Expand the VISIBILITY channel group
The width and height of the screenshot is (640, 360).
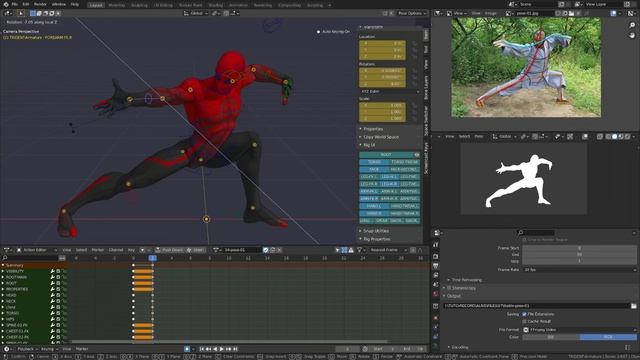coord(3,271)
